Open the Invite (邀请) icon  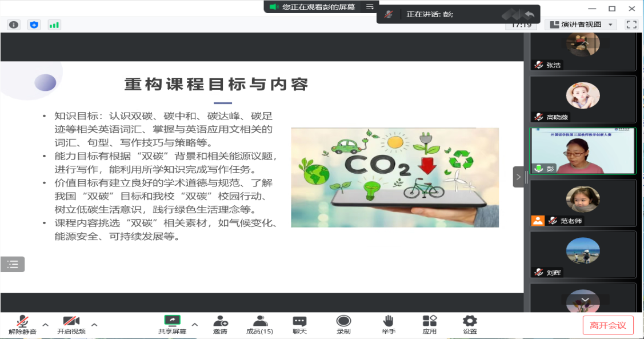(x=221, y=324)
